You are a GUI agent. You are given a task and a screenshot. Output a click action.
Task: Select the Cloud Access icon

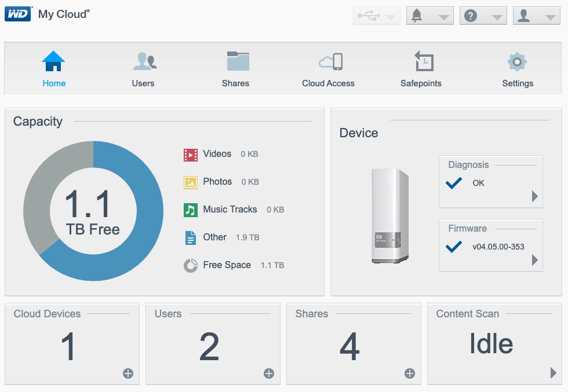coord(328,61)
